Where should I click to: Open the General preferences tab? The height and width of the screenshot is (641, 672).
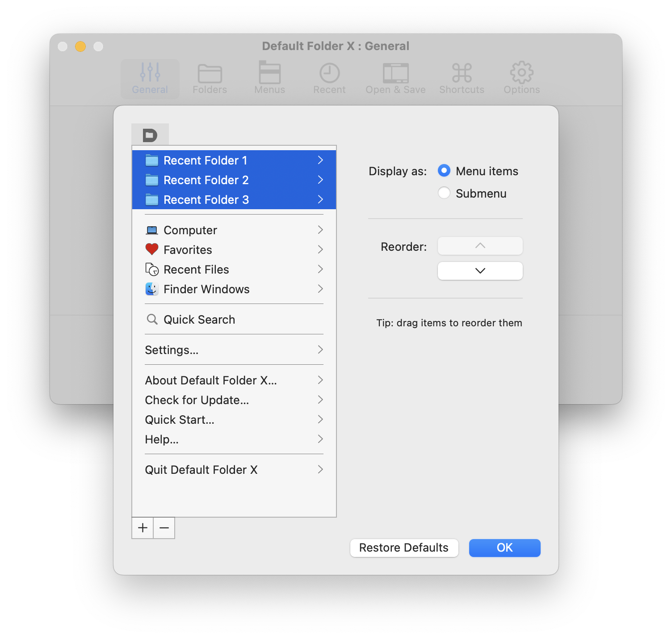pyautogui.click(x=150, y=79)
